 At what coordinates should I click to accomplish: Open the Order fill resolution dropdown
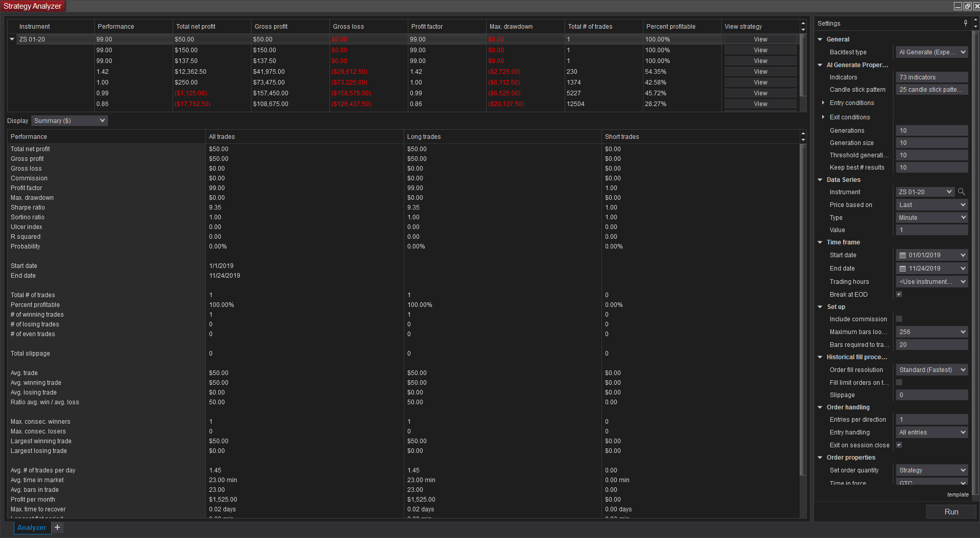[932, 370]
